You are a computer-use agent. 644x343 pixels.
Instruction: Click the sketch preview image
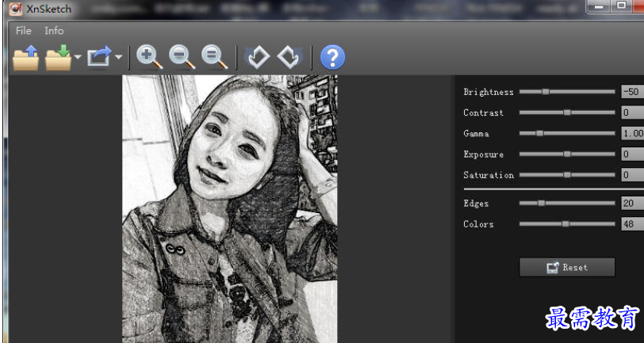coord(229,209)
